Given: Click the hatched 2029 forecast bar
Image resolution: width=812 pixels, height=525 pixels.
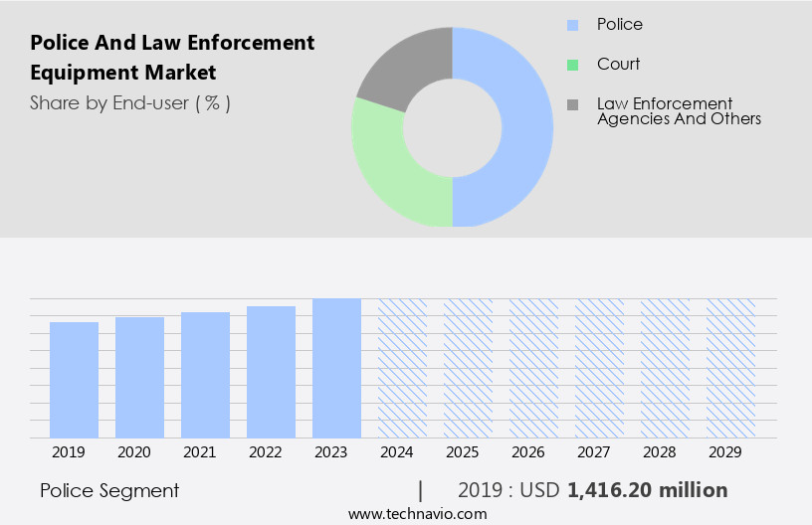Looking at the screenshot, I should (730, 368).
